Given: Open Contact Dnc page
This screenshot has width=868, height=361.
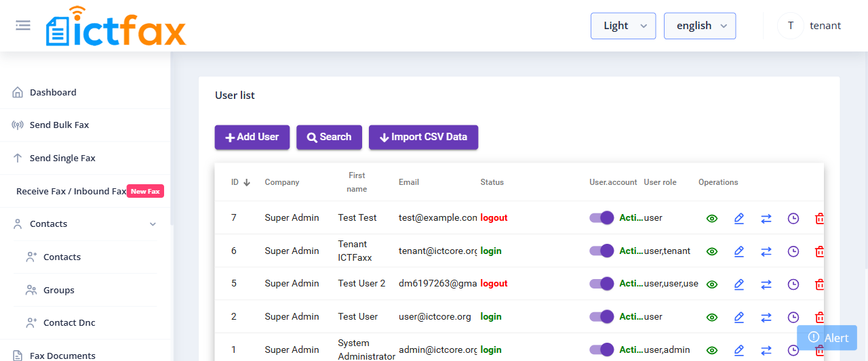Looking at the screenshot, I should point(69,322).
